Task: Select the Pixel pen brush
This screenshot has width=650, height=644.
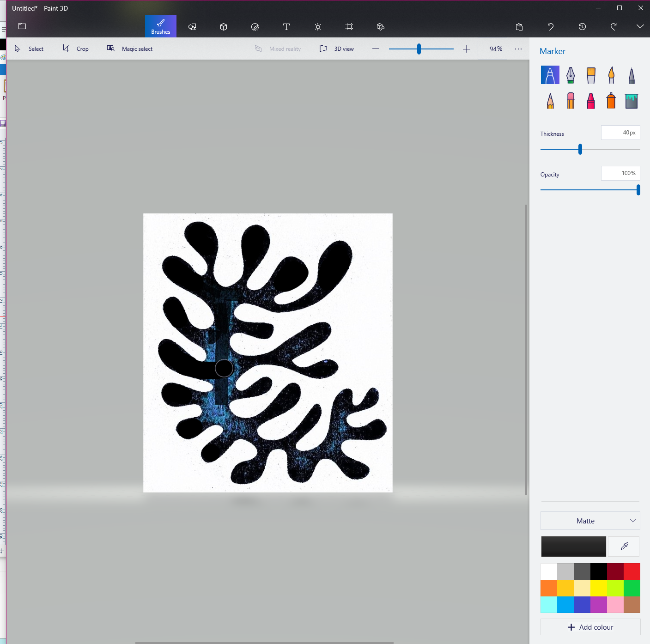Action: (x=632, y=75)
